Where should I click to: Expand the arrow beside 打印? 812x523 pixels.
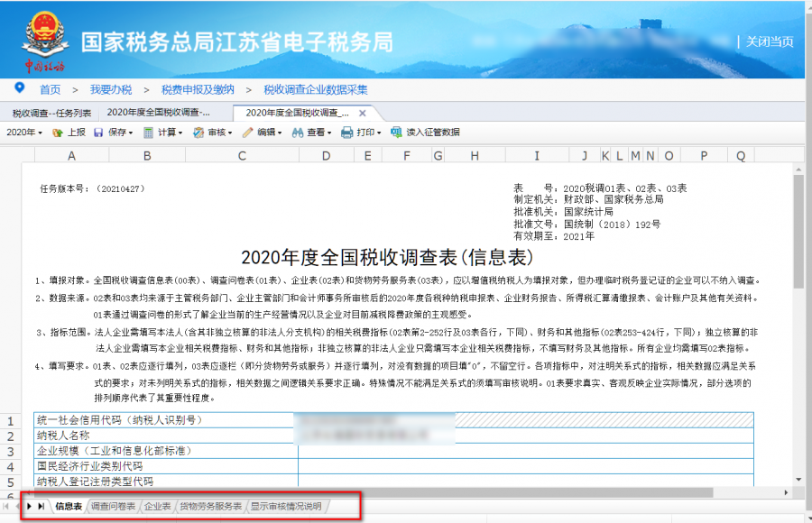click(x=379, y=133)
